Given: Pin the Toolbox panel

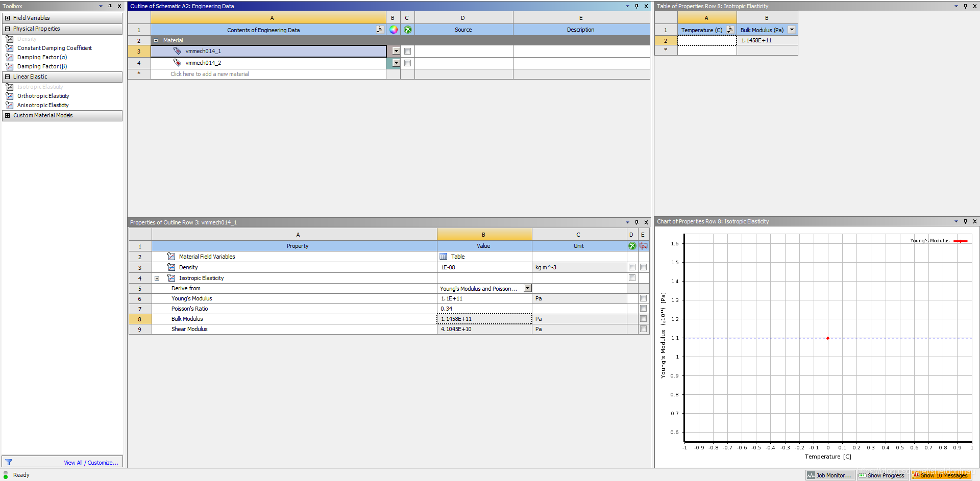Looking at the screenshot, I should pyautogui.click(x=110, y=6).
